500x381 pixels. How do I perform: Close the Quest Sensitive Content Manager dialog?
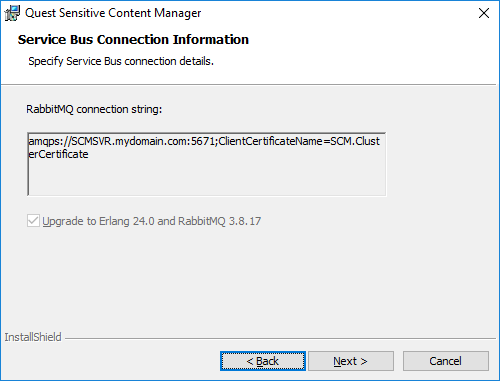click(484, 13)
